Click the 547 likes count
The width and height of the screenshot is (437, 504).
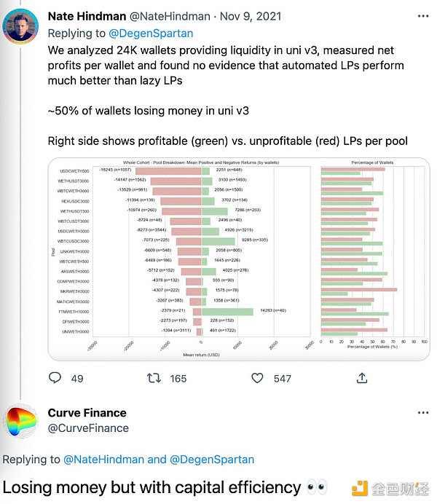(x=282, y=379)
